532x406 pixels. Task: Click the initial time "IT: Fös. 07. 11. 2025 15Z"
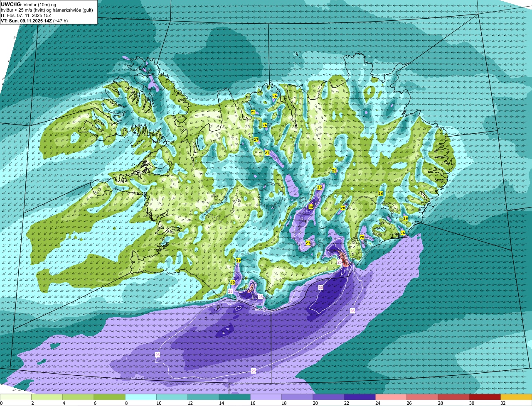click(26, 15)
